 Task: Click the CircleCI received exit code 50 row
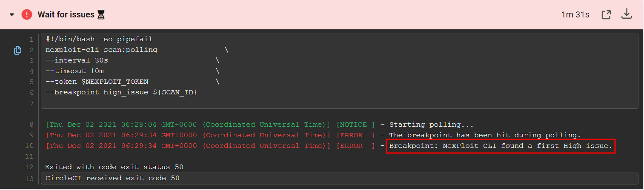tap(340, 178)
